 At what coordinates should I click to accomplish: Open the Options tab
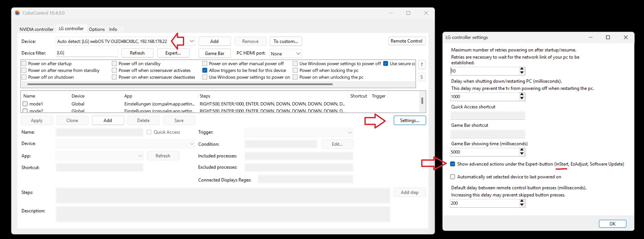tap(97, 29)
